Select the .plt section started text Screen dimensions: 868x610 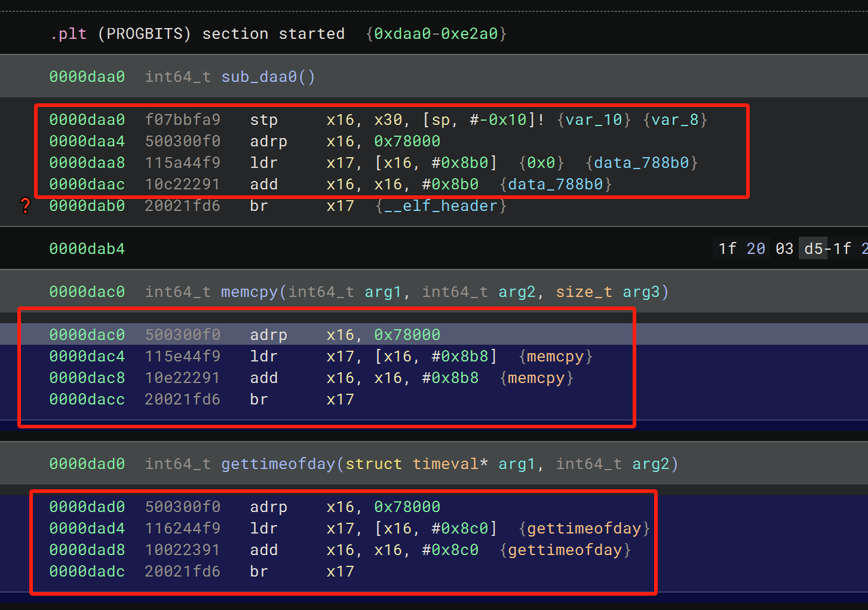(198, 33)
